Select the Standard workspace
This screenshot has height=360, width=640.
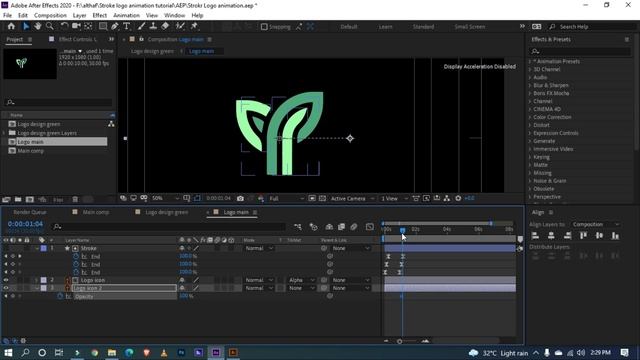423,27
